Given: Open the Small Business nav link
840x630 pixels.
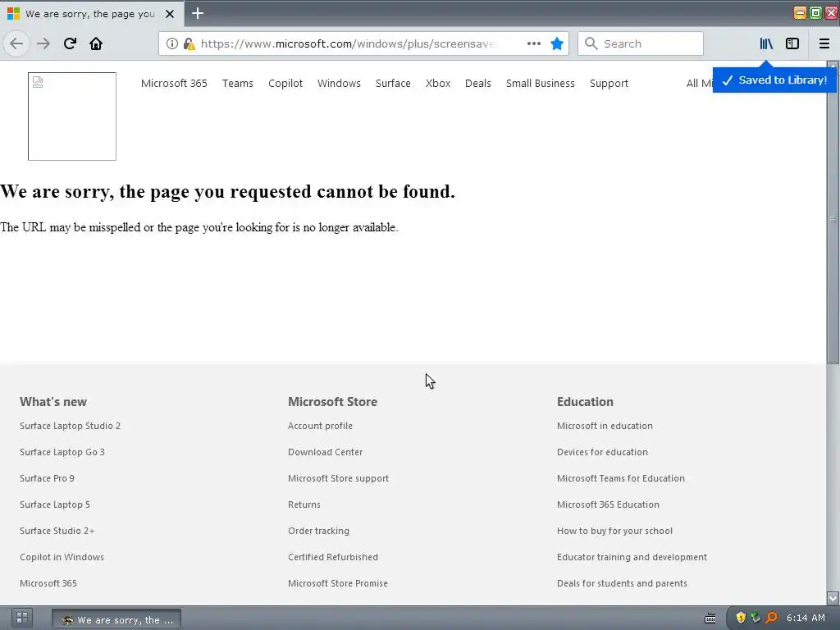Looking at the screenshot, I should [x=541, y=83].
